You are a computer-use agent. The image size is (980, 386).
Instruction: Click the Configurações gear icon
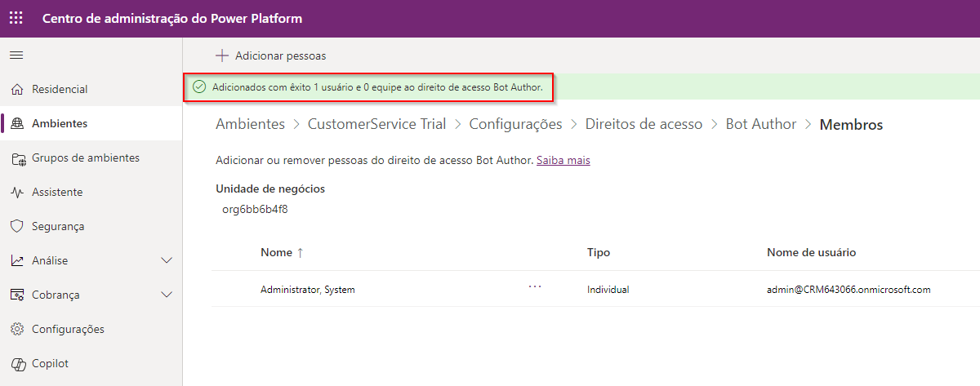pos(17,330)
